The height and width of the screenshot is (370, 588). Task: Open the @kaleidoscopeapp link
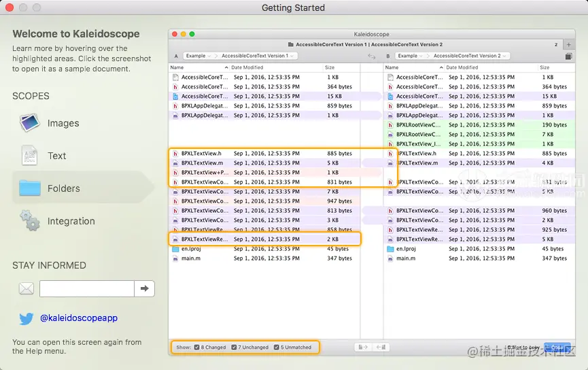(x=79, y=318)
